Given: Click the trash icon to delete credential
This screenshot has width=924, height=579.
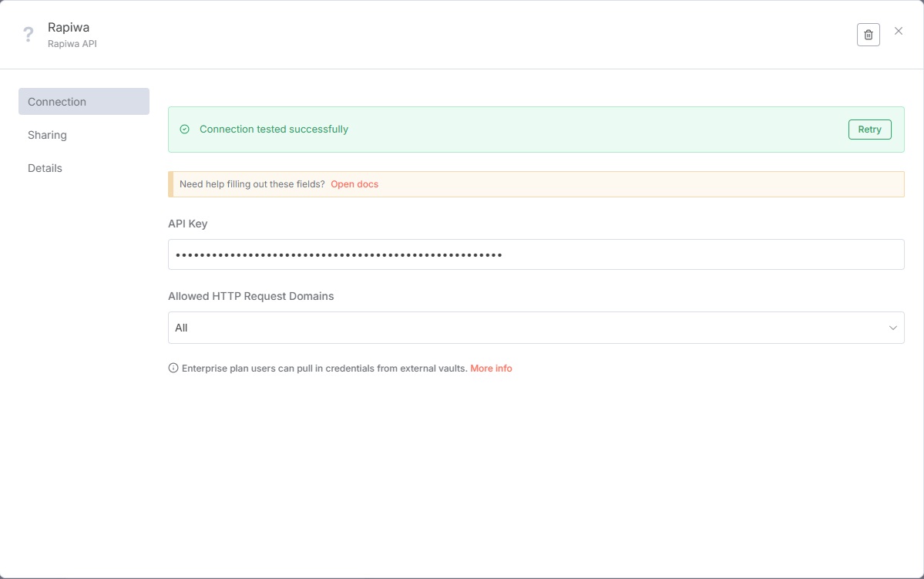Looking at the screenshot, I should coord(868,35).
